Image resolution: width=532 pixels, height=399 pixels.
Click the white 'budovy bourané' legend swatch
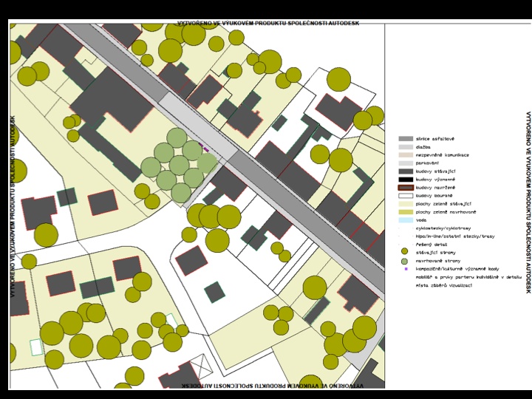(406, 196)
